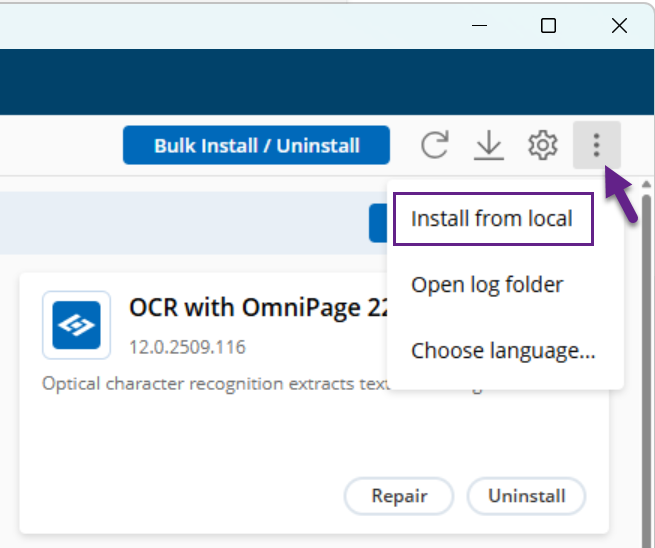This screenshot has width=655, height=548.
Task: Toggle the three-dot more options menu
Action: (x=596, y=146)
